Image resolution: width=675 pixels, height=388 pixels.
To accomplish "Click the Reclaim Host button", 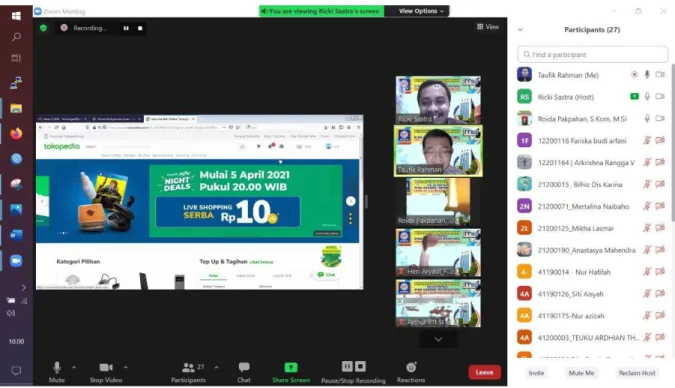I will [637, 373].
